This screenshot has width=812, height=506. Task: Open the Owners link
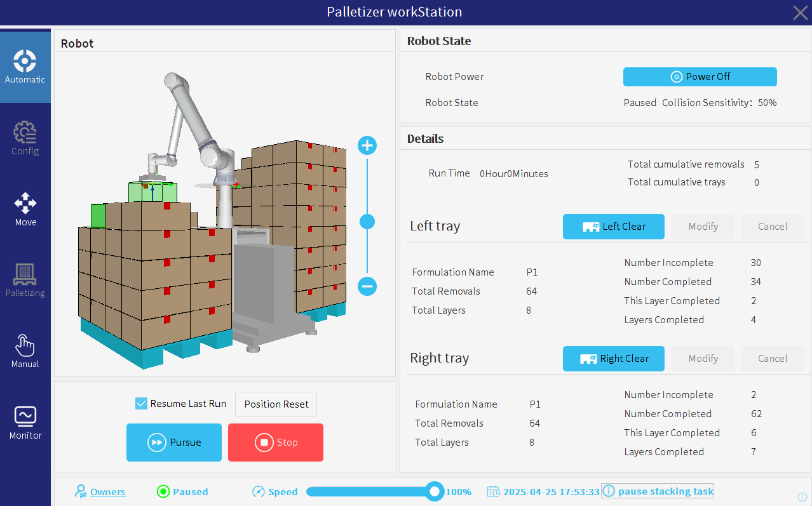[x=108, y=492]
